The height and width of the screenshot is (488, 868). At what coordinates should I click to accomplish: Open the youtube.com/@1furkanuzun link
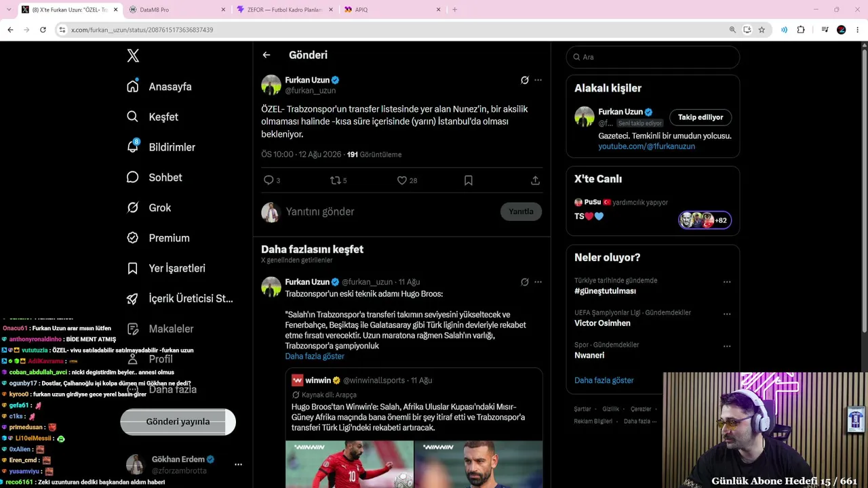coord(646,146)
